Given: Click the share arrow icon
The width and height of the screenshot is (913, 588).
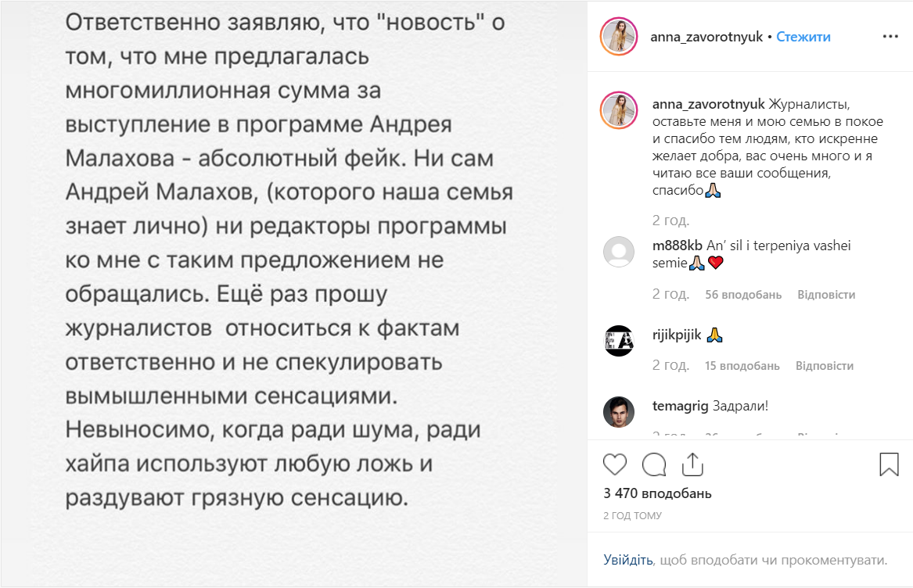Looking at the screenshot, I should tap(692, 464).
